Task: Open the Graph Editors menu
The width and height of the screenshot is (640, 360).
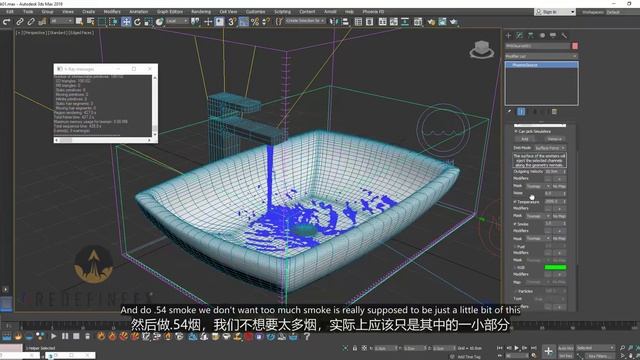Action: click(170, 12)
